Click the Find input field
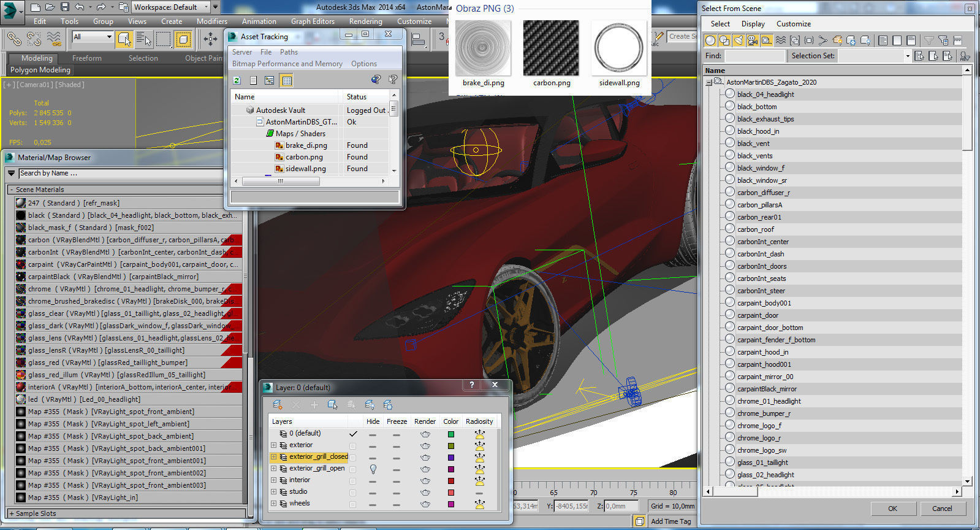This screenshot has height=530, width=980. coord(754,56)
